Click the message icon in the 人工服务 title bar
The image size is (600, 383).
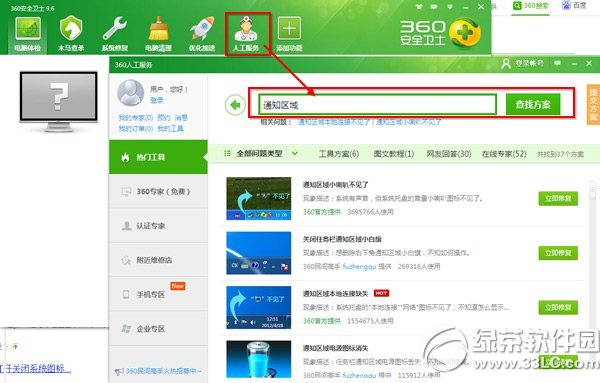click(x=558, y=63)
